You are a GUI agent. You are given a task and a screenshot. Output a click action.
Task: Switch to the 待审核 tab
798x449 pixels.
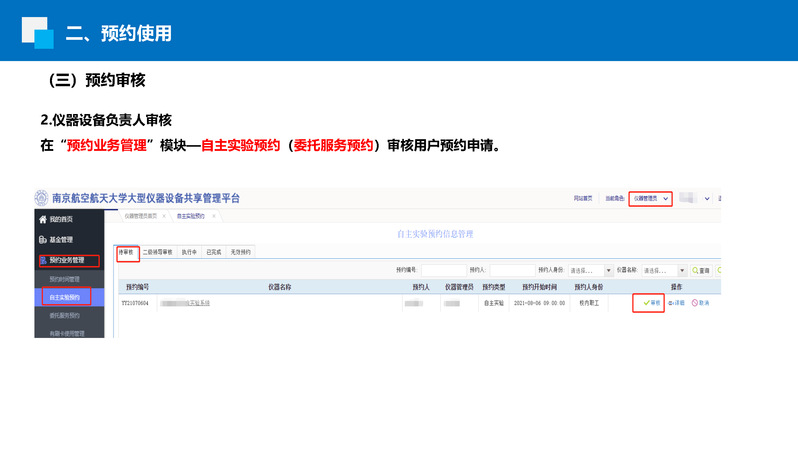coord(127,252)
